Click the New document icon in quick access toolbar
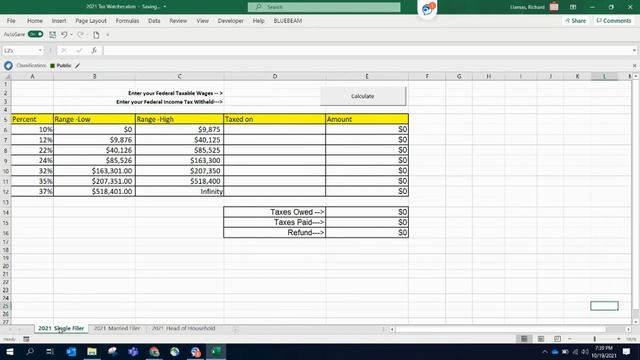 point(96,35)
